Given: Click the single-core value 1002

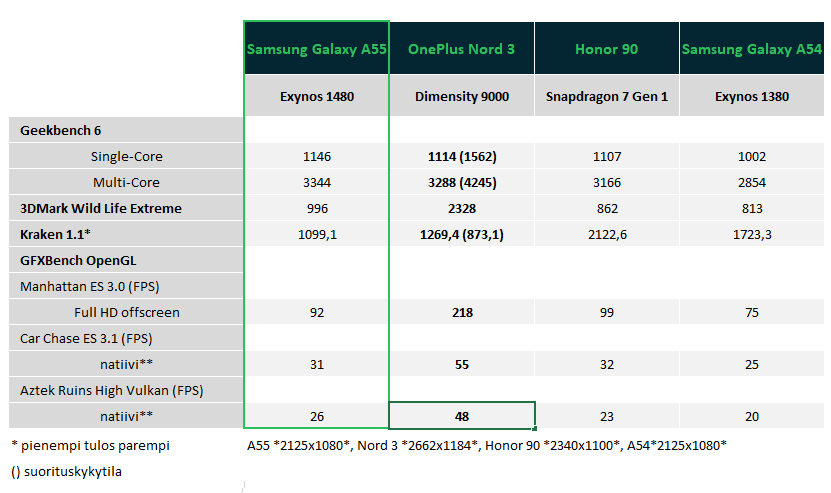Looking at the screenshot, I should (752, 156).
